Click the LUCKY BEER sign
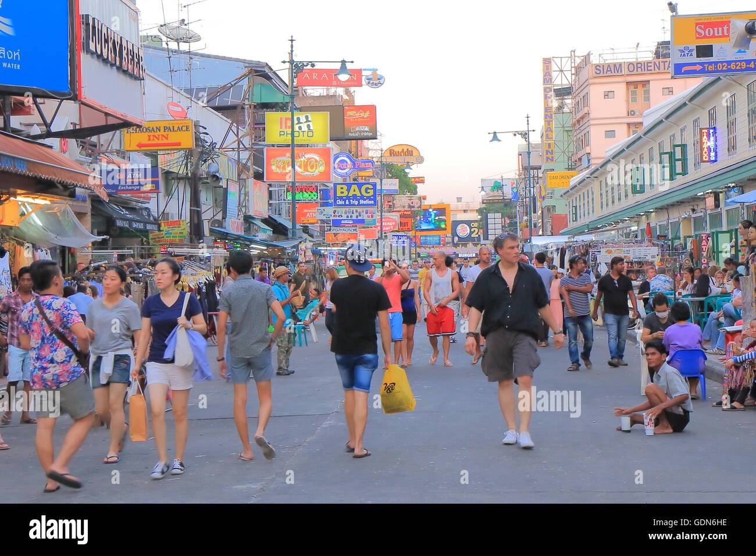This screenshot has width=756, height=556. pyautogui.click(x=112, y=47)
